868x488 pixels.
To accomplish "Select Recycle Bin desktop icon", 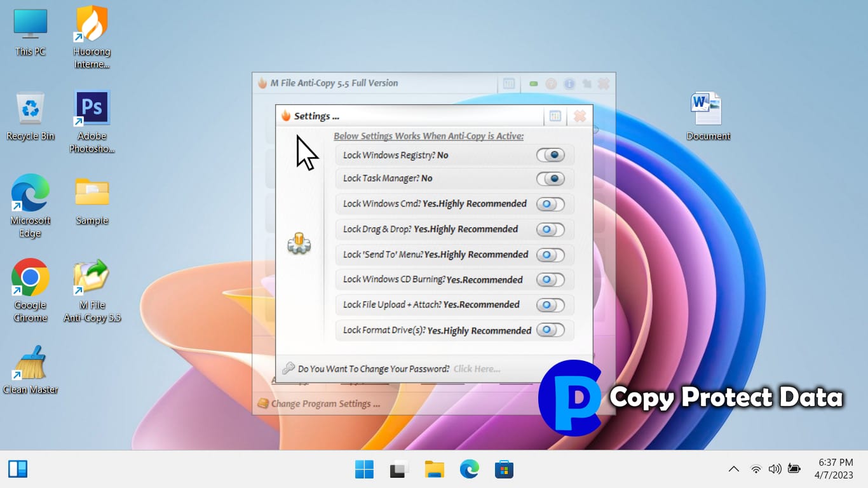I will tap(31, 116).
